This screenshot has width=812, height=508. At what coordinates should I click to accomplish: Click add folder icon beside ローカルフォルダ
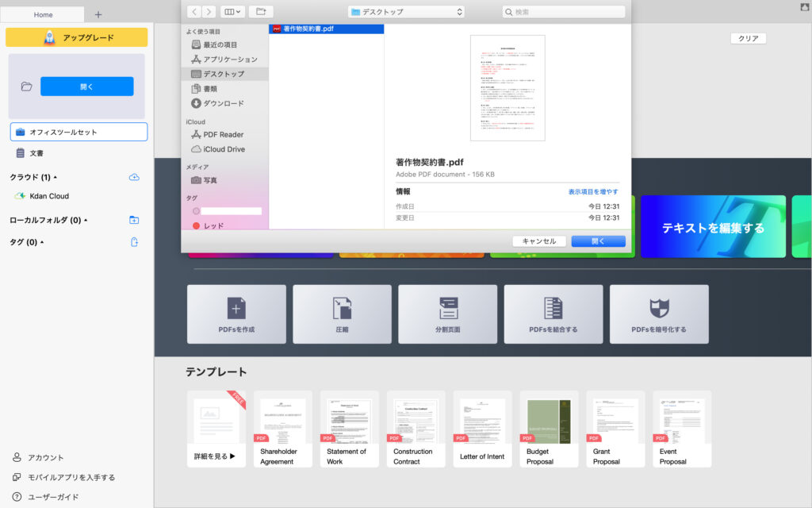[x=134, y=220]
